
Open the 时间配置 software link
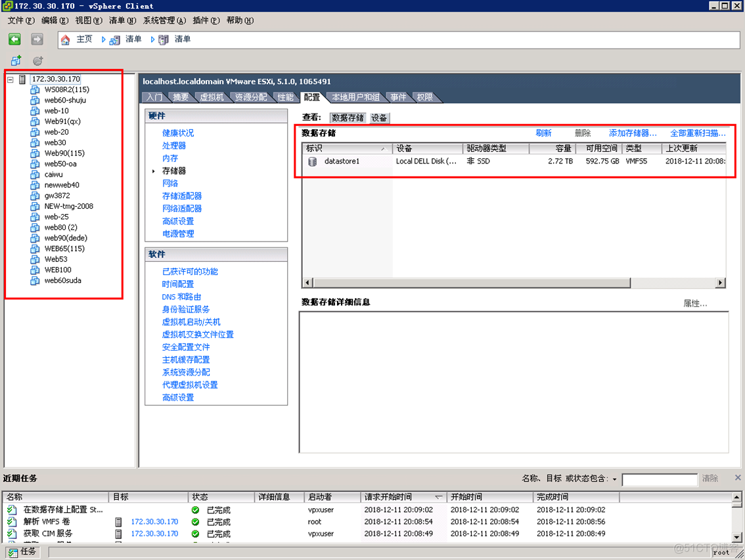pyautogui.click(x=178, y=284)
